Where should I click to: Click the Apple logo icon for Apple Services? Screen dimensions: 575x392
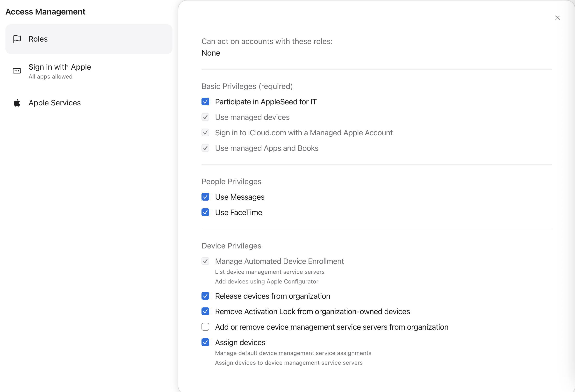click(17, 103)
